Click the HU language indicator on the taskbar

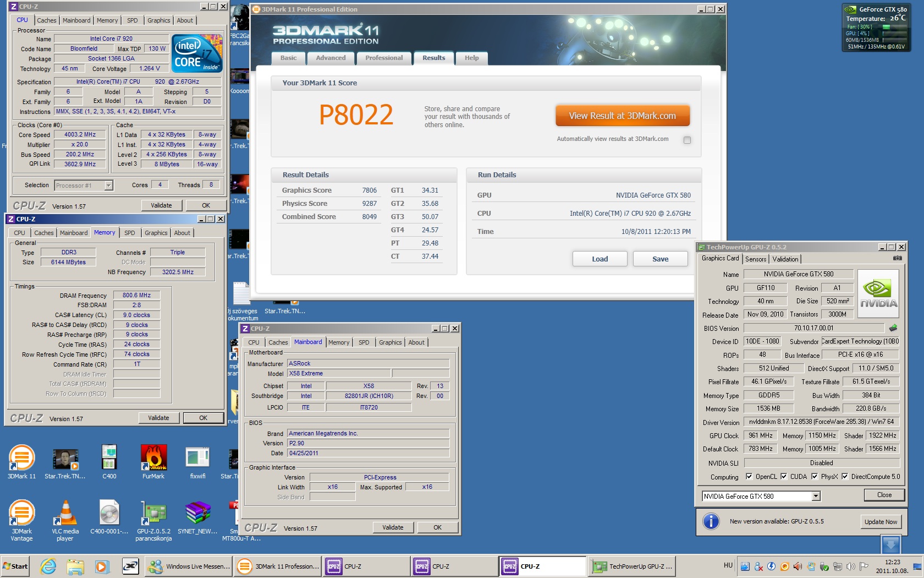728,565
